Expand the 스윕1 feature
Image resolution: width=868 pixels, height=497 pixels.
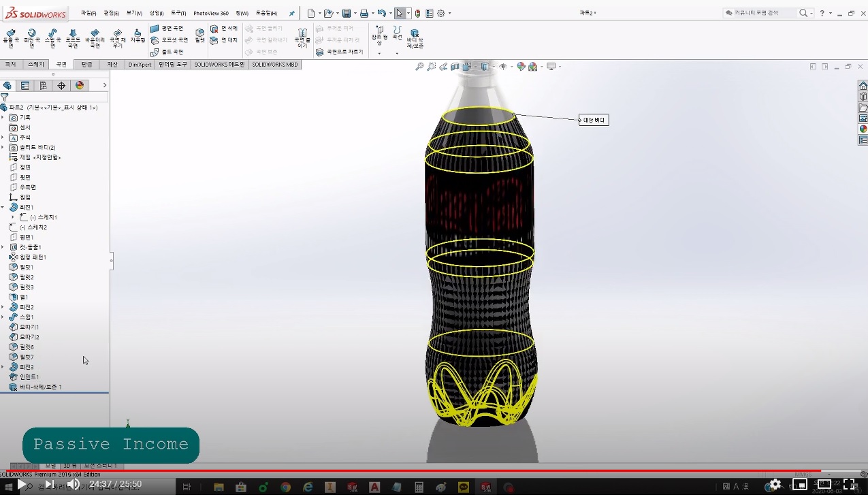pos(3,317)
